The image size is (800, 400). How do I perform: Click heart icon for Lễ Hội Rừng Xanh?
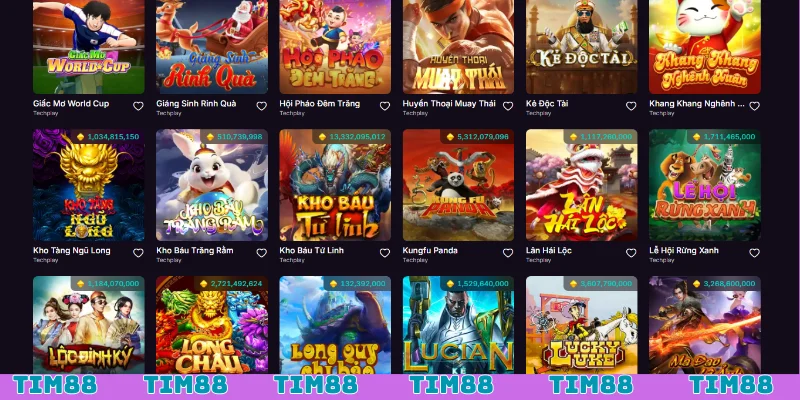click(x=754, y=253)
